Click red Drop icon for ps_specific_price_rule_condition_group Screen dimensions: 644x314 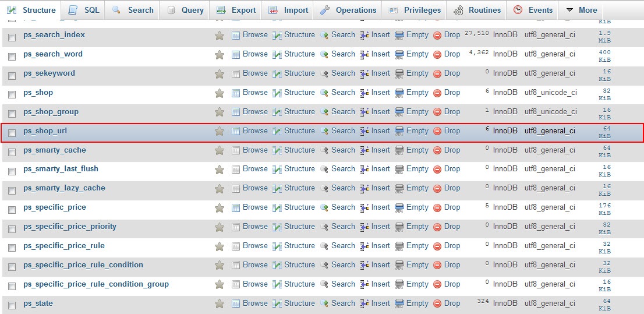437,284
